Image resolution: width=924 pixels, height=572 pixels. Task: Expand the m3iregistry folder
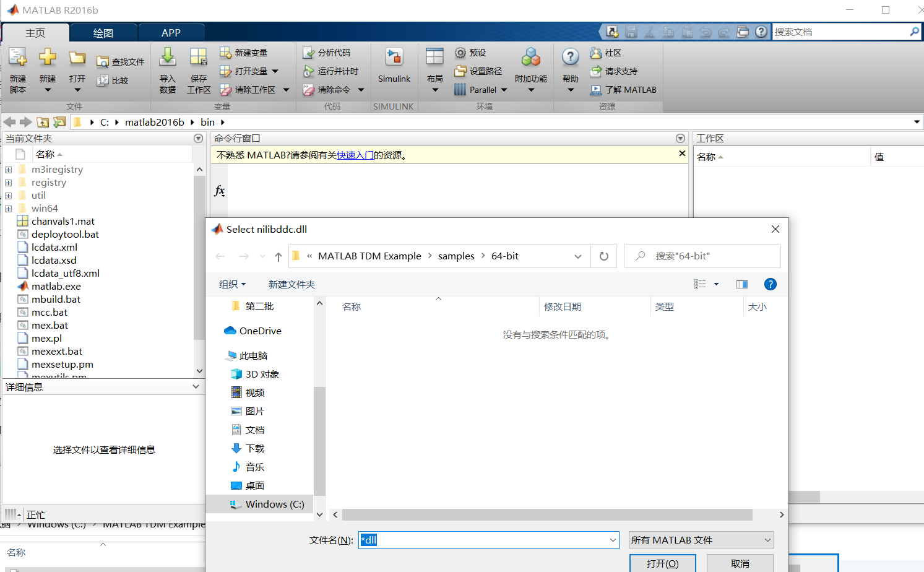tap(9, 170)
